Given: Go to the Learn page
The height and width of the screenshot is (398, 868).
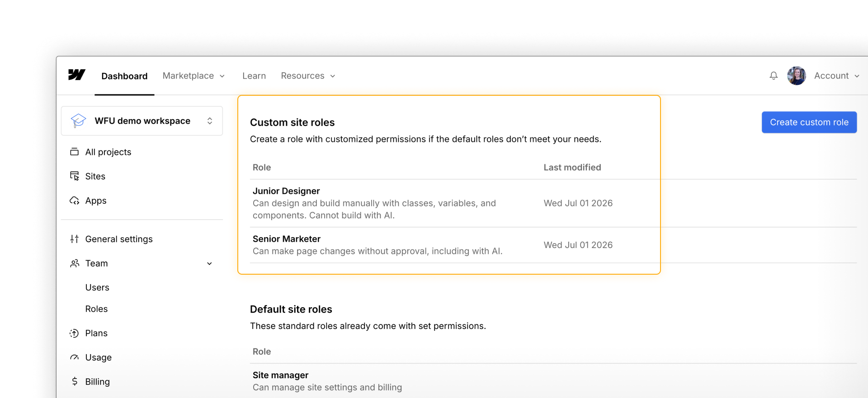Looking at the screenshot, I should [254, 76].
